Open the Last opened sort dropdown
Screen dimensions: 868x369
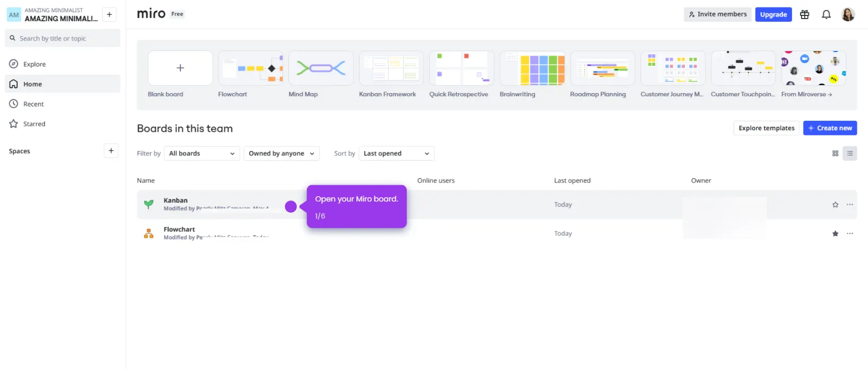[x=396, y=154]
